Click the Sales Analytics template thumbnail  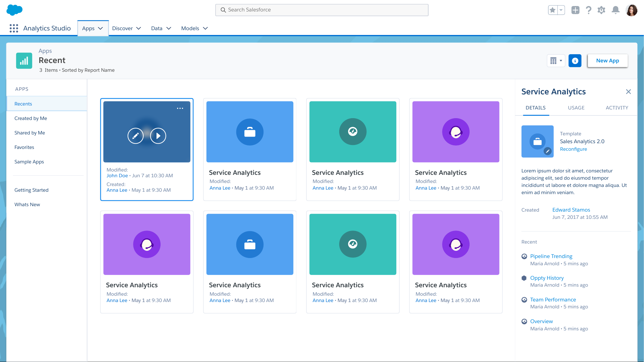tap(537, 141)
